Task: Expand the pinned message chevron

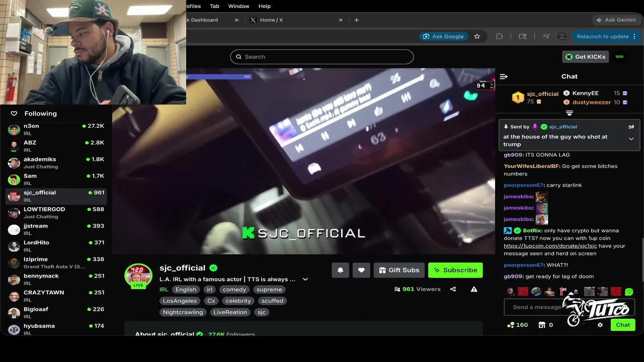Action: [x=631, y=139]
